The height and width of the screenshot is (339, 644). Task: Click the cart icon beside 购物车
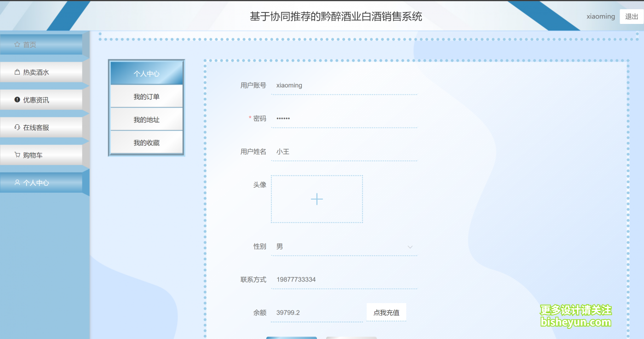coord(17,155)
